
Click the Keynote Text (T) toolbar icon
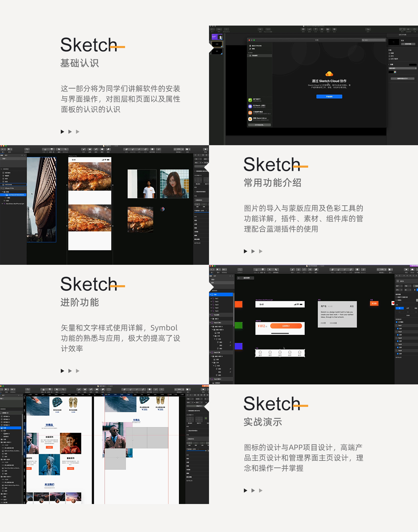(315, 29)
